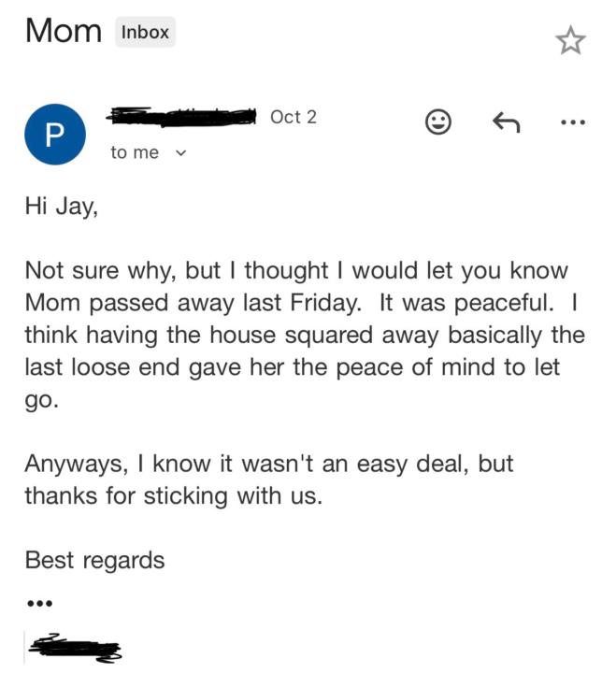Click the 'Best regards' sign-off
Screen dimensions: 616x673
94,560
